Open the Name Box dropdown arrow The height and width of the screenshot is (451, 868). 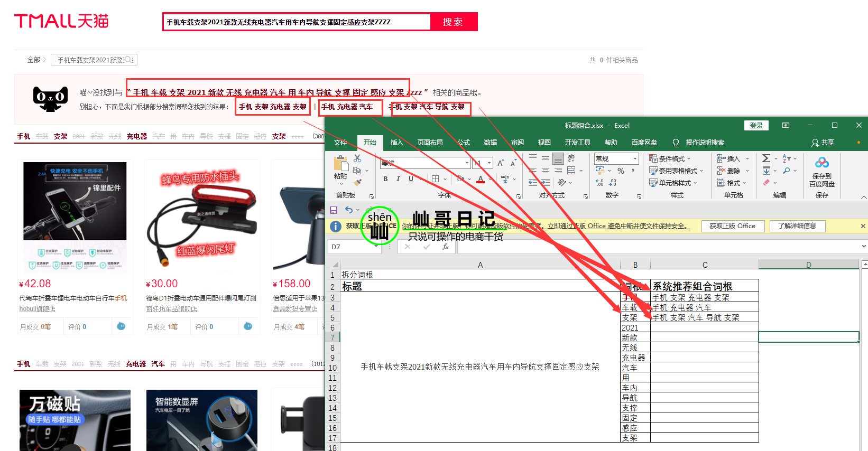376,247
